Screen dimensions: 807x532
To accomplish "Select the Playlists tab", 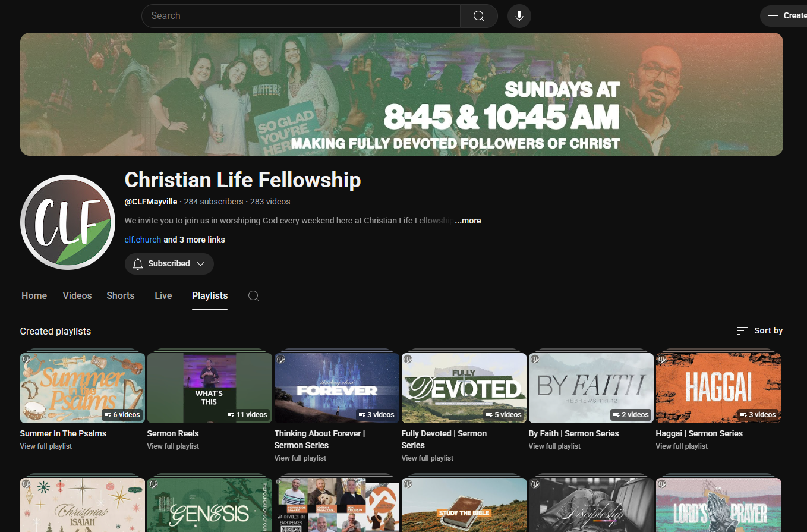I will pos(210,295).
